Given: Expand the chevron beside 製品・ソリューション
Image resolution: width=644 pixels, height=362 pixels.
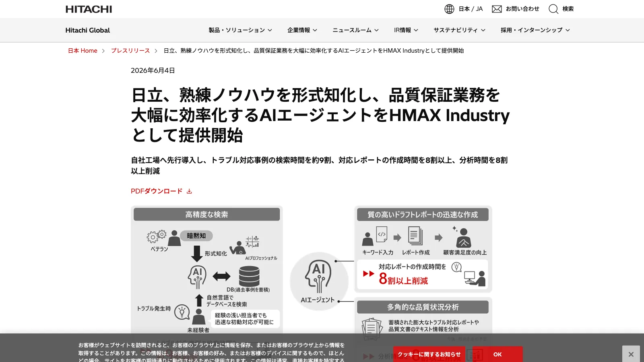Looking at the screenshot, I should [x=270, y=30].
